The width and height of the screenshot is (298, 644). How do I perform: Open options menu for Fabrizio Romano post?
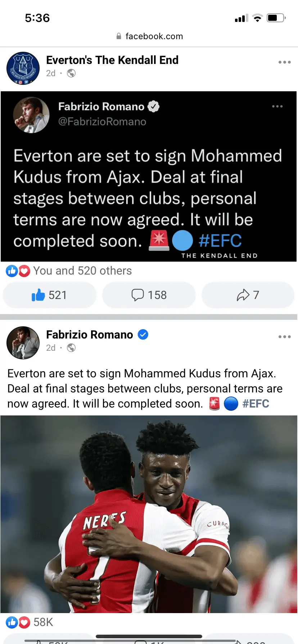pos(284,337)
